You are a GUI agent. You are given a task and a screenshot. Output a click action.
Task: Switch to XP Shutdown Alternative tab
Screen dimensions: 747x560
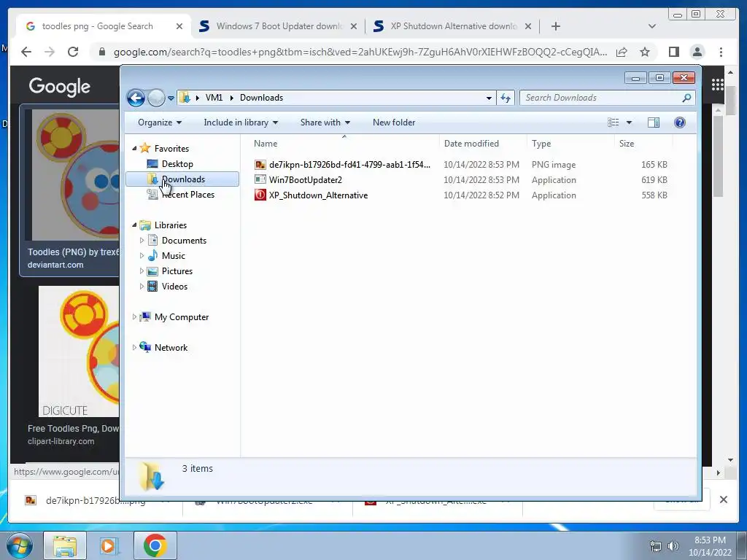453,26
